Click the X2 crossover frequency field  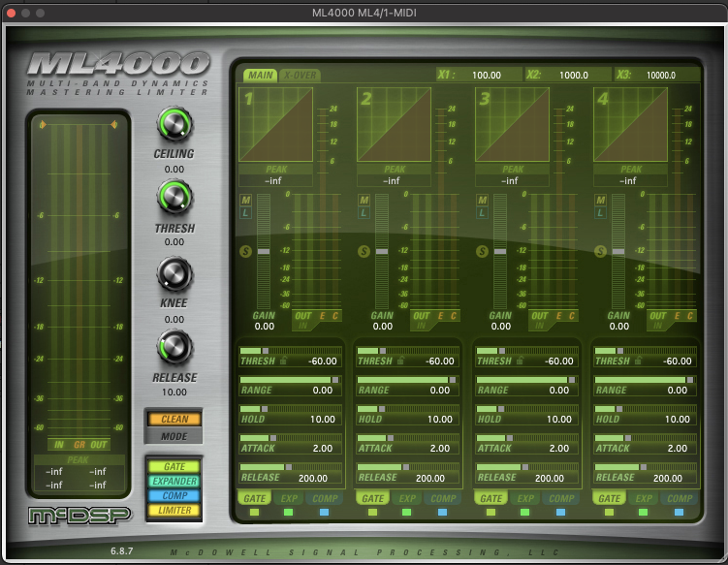pos(568,75)
